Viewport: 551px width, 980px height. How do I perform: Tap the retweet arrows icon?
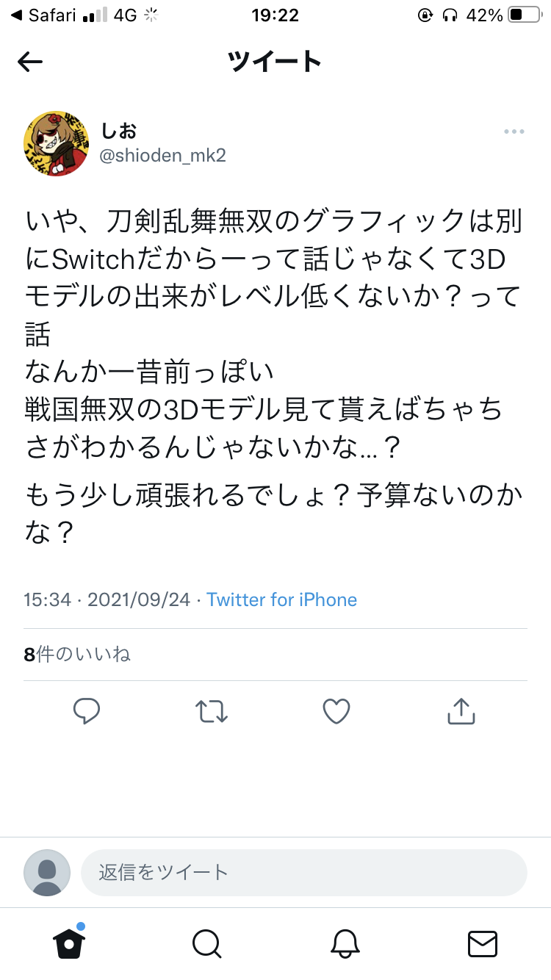click(x=212, y=711)
